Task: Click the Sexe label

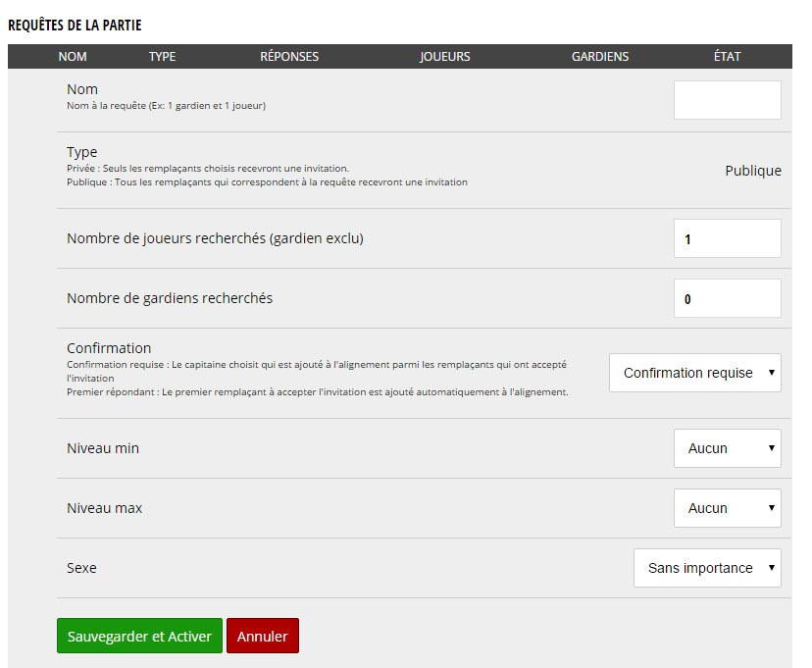Action: tap(81, 568)
